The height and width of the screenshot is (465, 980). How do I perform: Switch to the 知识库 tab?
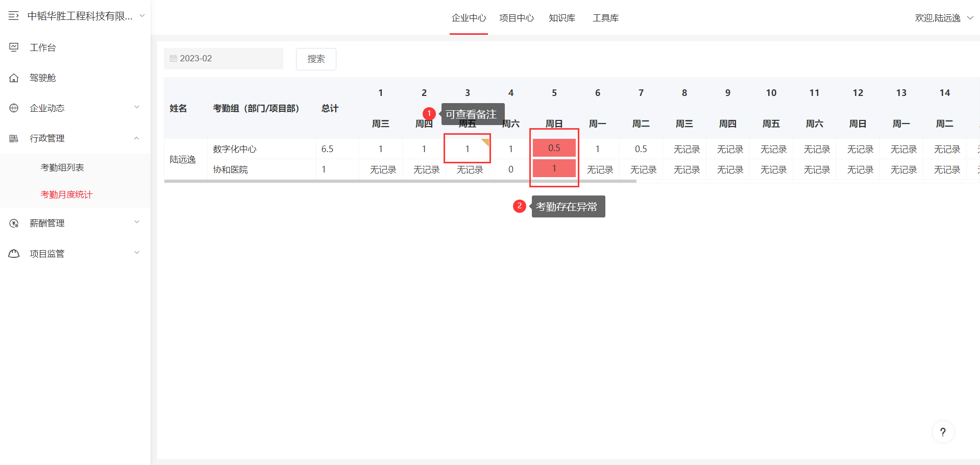tap(562, 18)
